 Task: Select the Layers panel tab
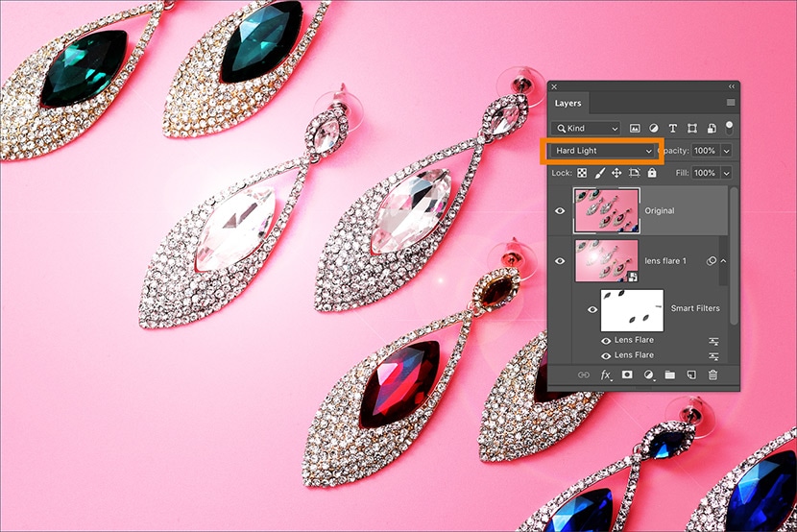[568, 103]
